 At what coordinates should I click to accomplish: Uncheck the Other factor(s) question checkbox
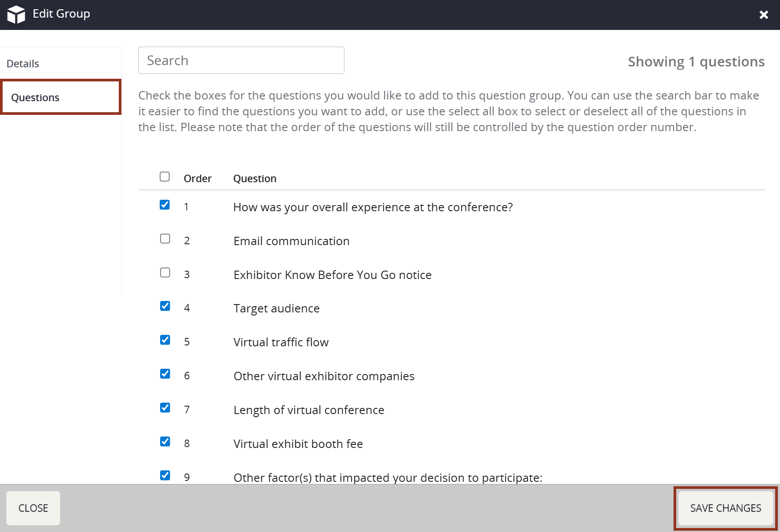tap(165, 475)
